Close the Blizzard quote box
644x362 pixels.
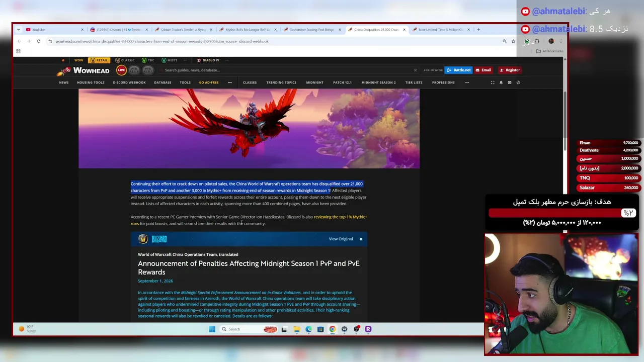(x=361, y=239)
